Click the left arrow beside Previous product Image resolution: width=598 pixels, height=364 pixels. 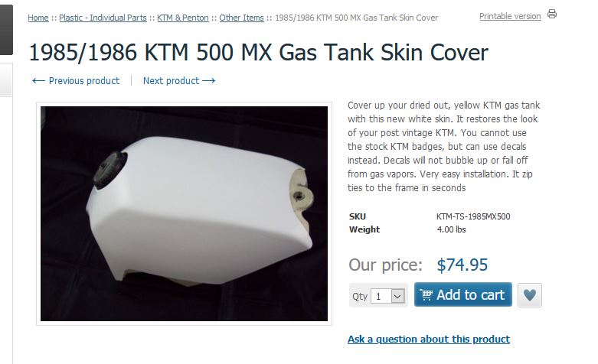click(38, 81)
